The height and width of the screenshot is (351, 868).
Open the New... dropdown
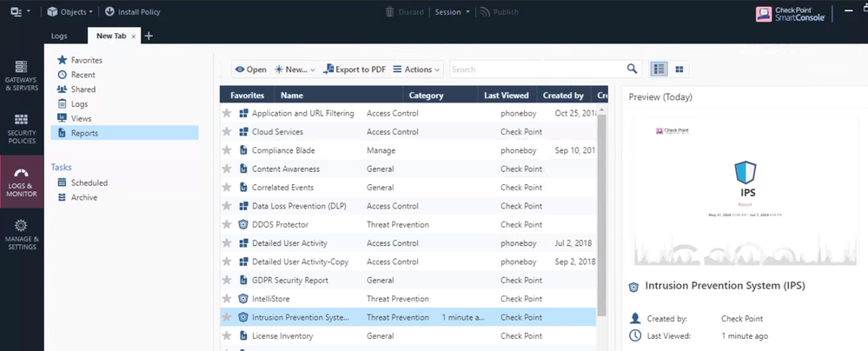[x=295, y=70]
